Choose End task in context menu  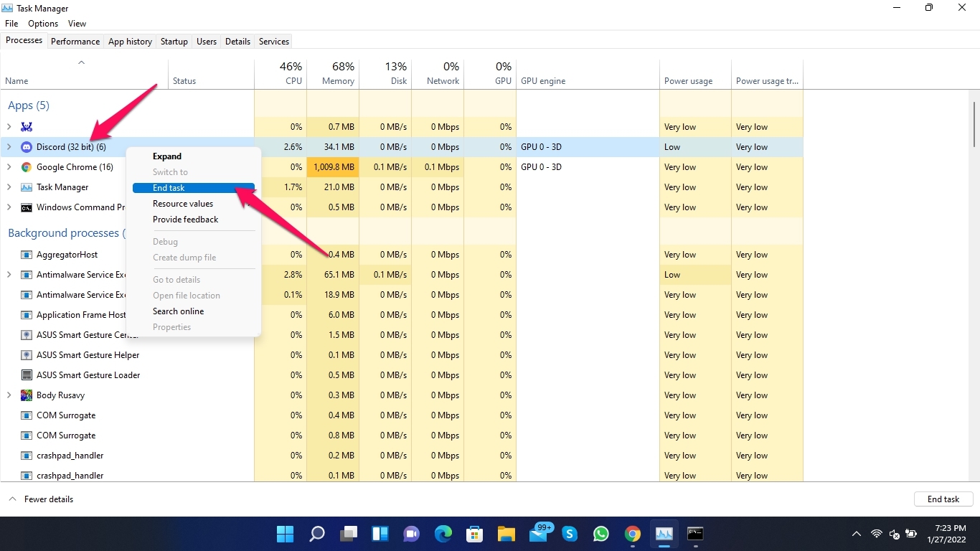pos(194,188)
